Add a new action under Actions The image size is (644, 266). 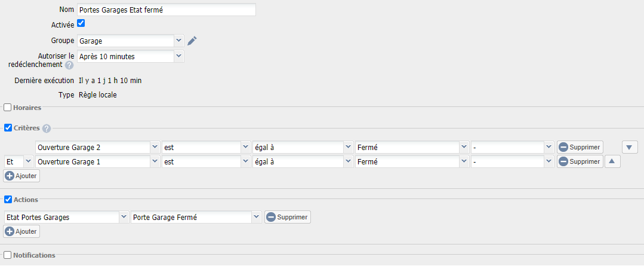pyautogui.click(x=21, y=231)
